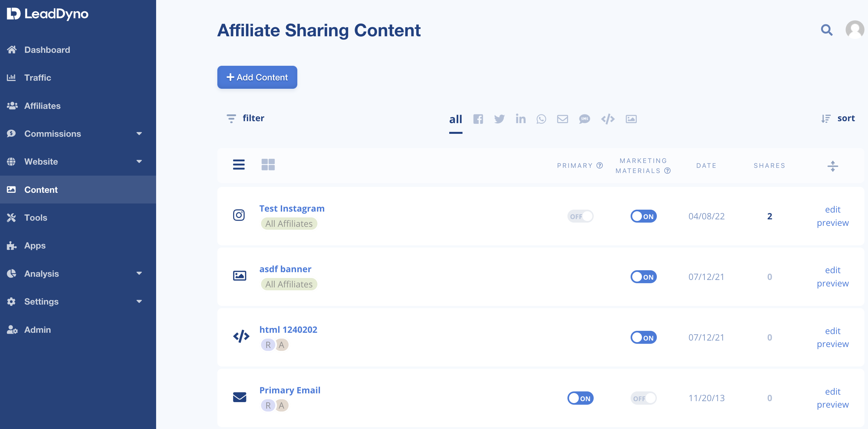Image resolution: width=868 pixels, height=429 pixels.
Task: Expand the Commissions menu arrow
Action: point(139,134)
